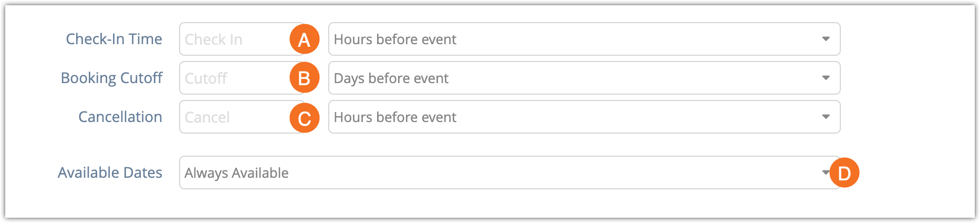Open the Check-In Time 'Hours before event' dropdown
The width and height of the screenshot is (980, 223).
click(585, 39)
